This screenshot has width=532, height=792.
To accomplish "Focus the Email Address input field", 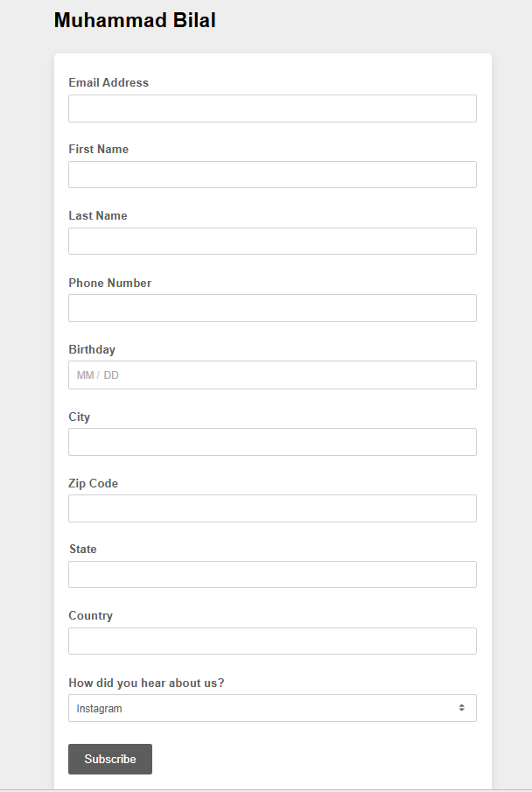I will 272,109.
